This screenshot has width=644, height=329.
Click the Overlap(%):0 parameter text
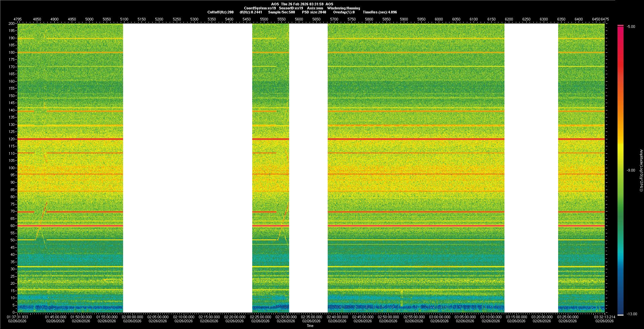click(x=344, y=12)
